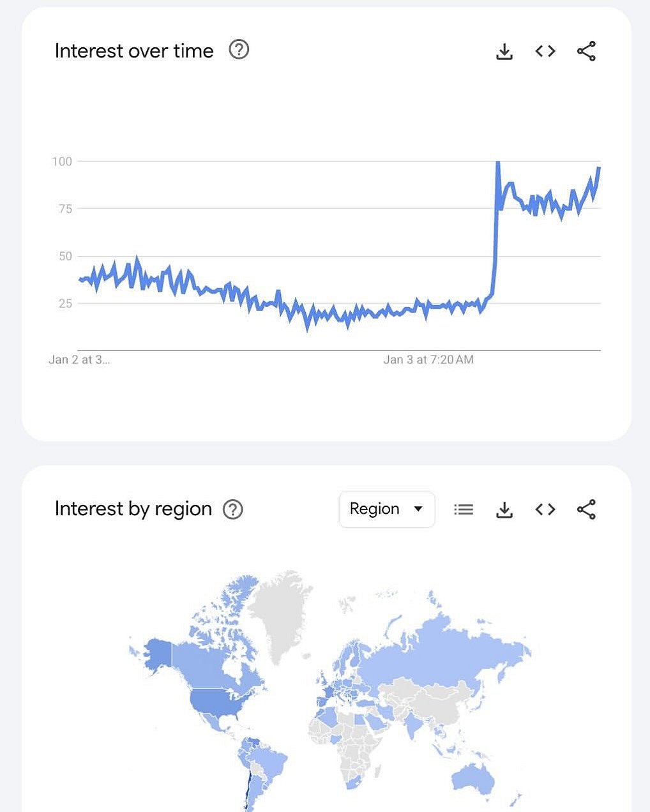Click the download icon for Interest over time

tap(504, 52)
